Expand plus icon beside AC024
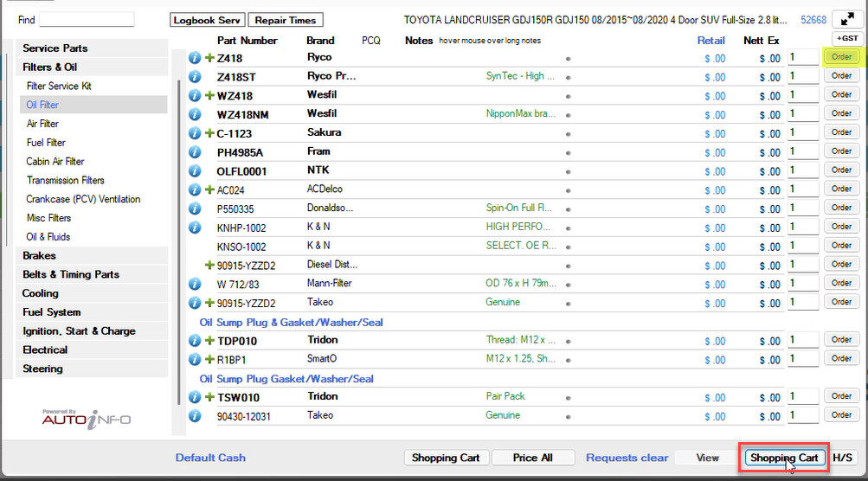Image resolution: width=868 pixels, height=481 pixels. coord(209,189)
